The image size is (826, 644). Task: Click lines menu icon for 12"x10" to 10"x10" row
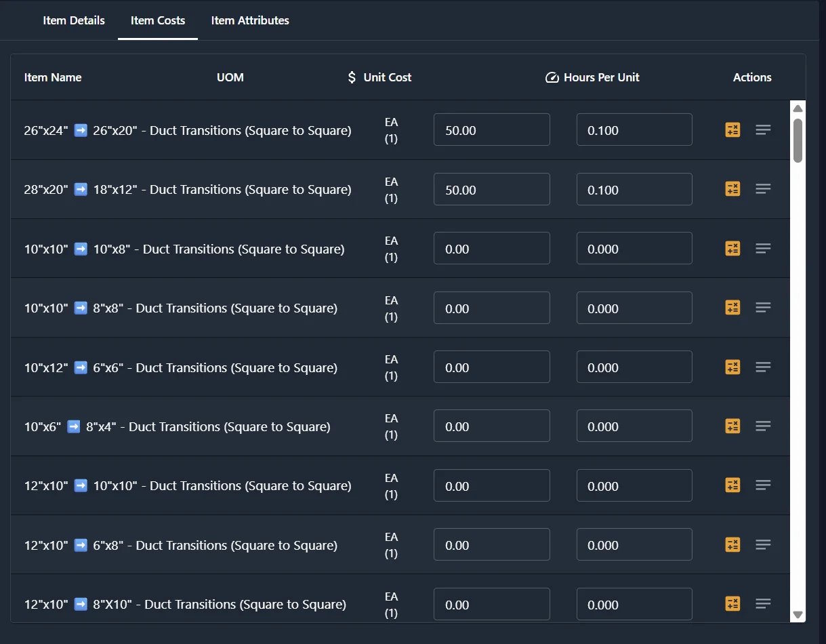763,485
